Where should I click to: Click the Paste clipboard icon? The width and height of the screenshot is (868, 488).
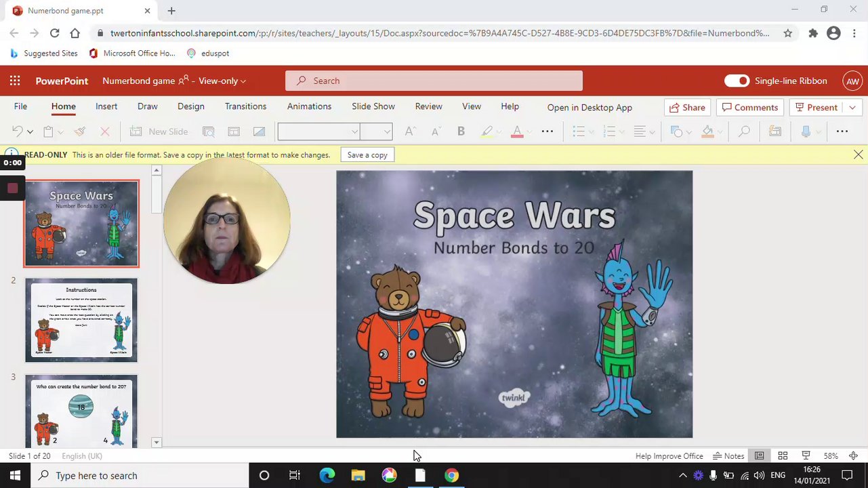(48, 131)
